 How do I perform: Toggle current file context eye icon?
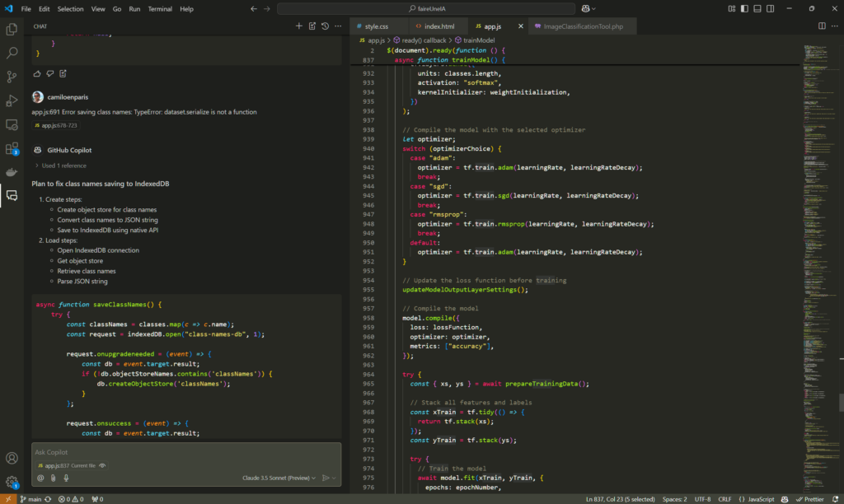pos(102,466)
